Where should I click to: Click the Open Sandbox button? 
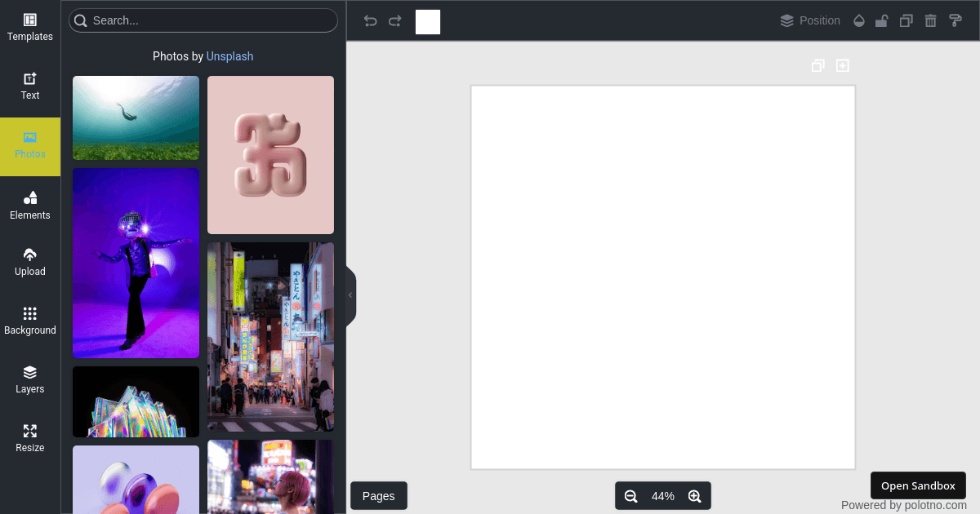click(x=918, y=485)
